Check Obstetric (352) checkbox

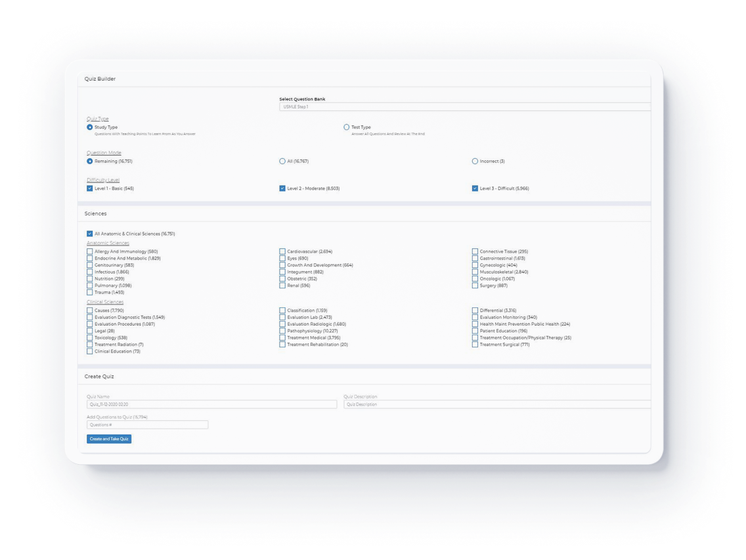coord(282,279)
